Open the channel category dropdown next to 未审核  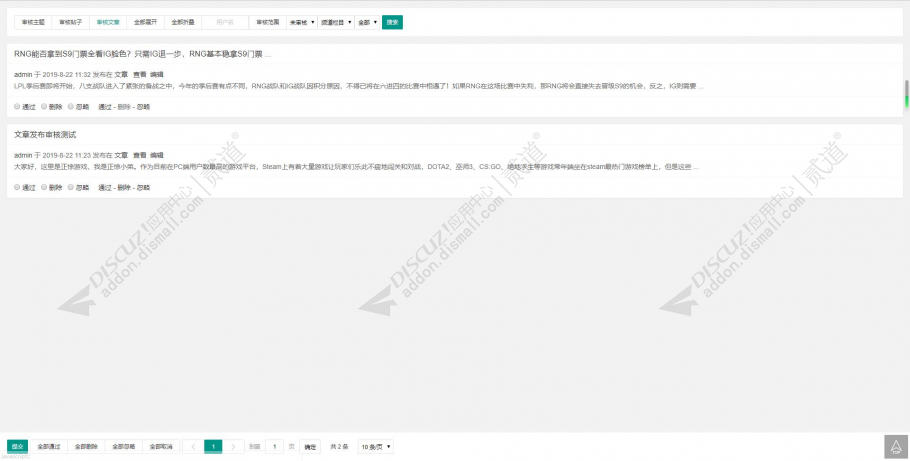(x=335, y=22)
